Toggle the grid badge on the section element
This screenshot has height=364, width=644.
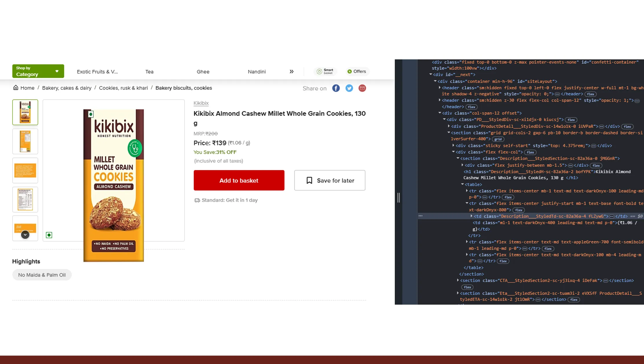tap(498, 139)
